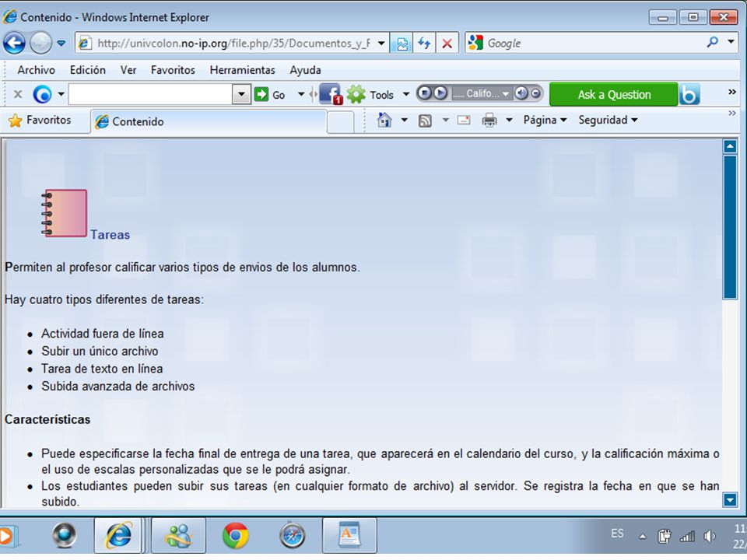Select the Contenido tab

pos(209,122)
